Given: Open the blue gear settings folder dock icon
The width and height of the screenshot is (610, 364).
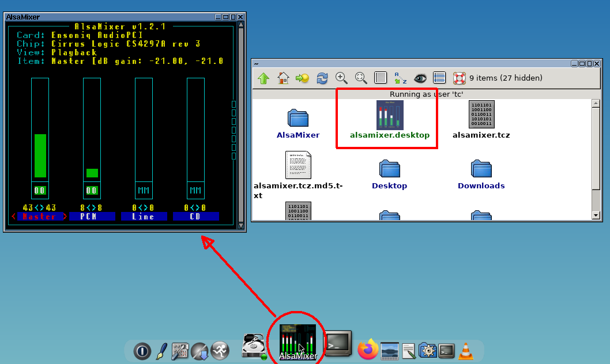Looking at the screenshot, I should point(428,350).
